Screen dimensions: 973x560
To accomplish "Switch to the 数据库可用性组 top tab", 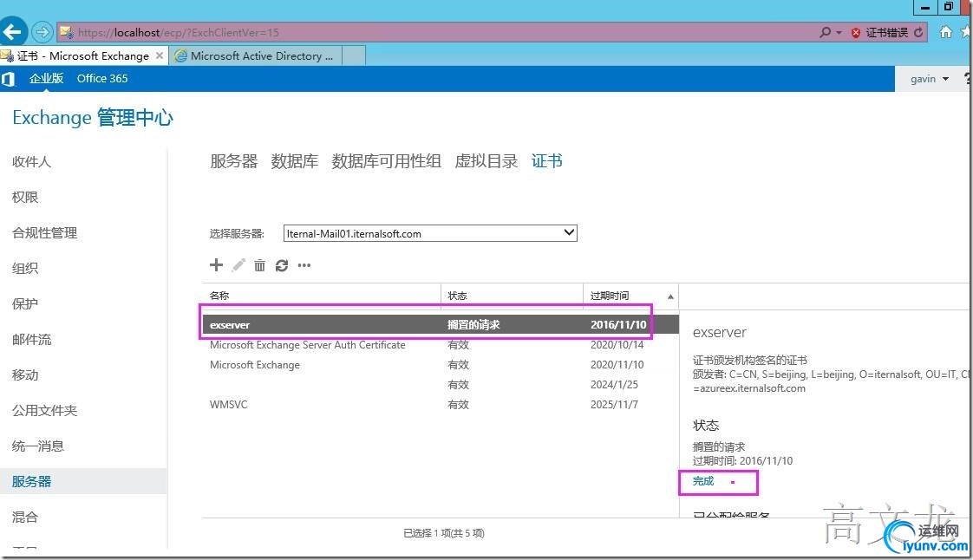I will point(387,161).
